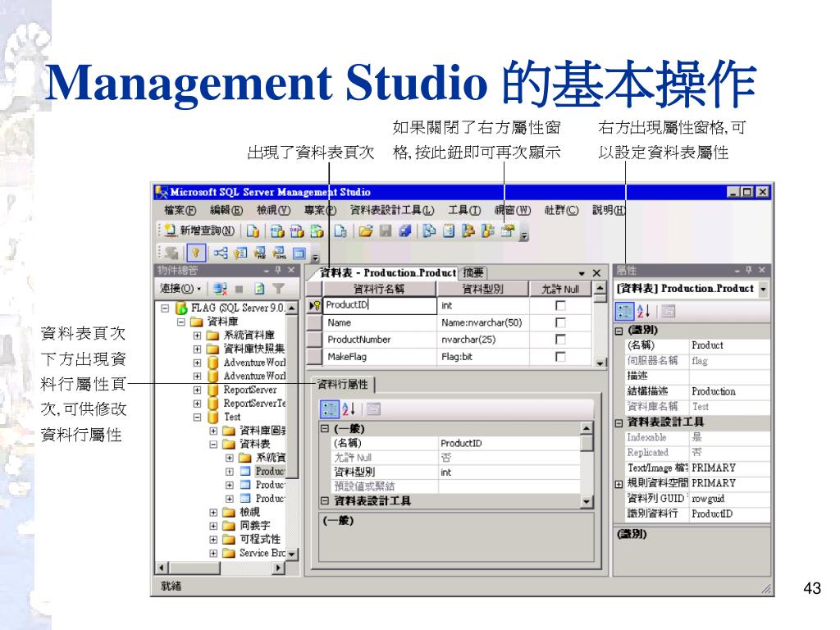Click the X to close the table designer tab
The height and width of the screenshot is (630, 840).
pos(596,273)
